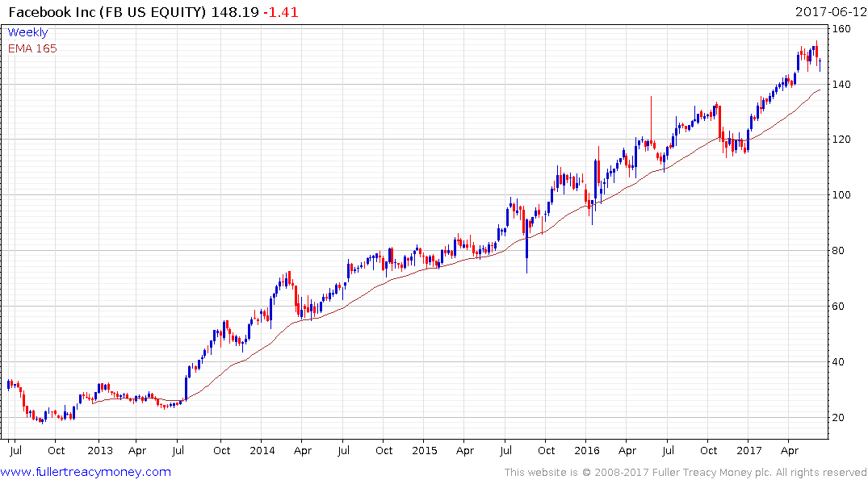Click the price value 148.19

pos(235,12)
